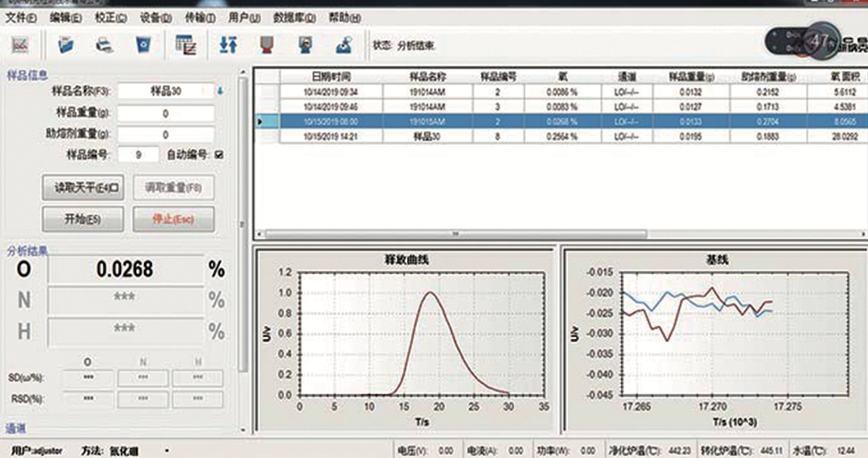
Task: Click the O result value 0.0268
Action: pyautogui.click(x=126, y=269)
